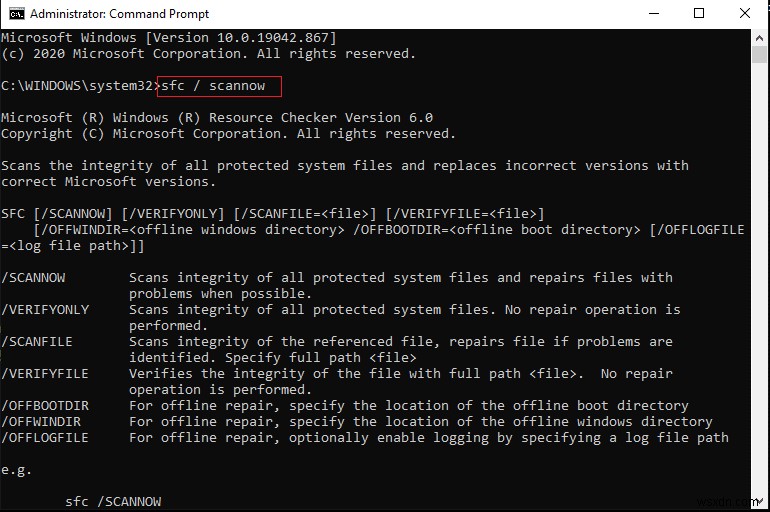Maximize the Command Prompt window
The width and height of the screenshot is (770, 512).
[699, 14]
